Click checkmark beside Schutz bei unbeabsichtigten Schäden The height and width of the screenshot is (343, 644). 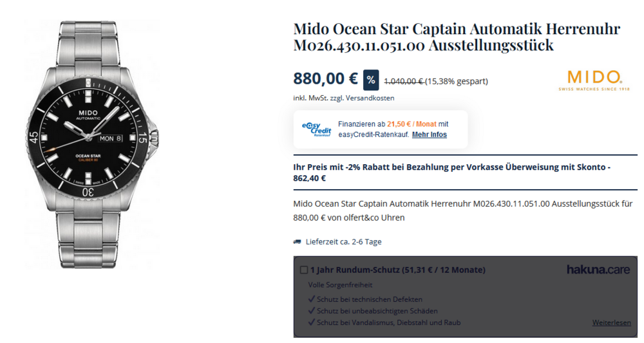[x=312, y=311]
